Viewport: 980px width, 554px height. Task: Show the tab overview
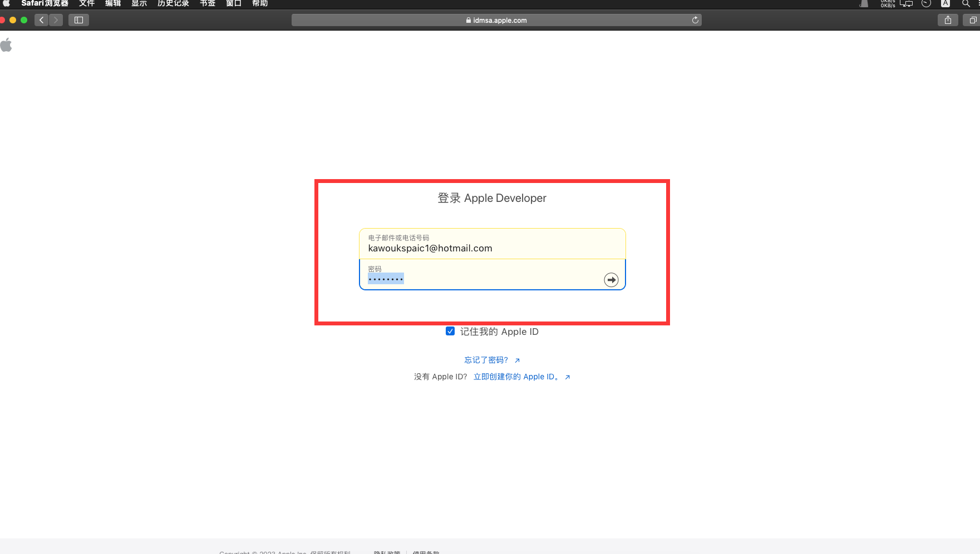tap(973, 20)
